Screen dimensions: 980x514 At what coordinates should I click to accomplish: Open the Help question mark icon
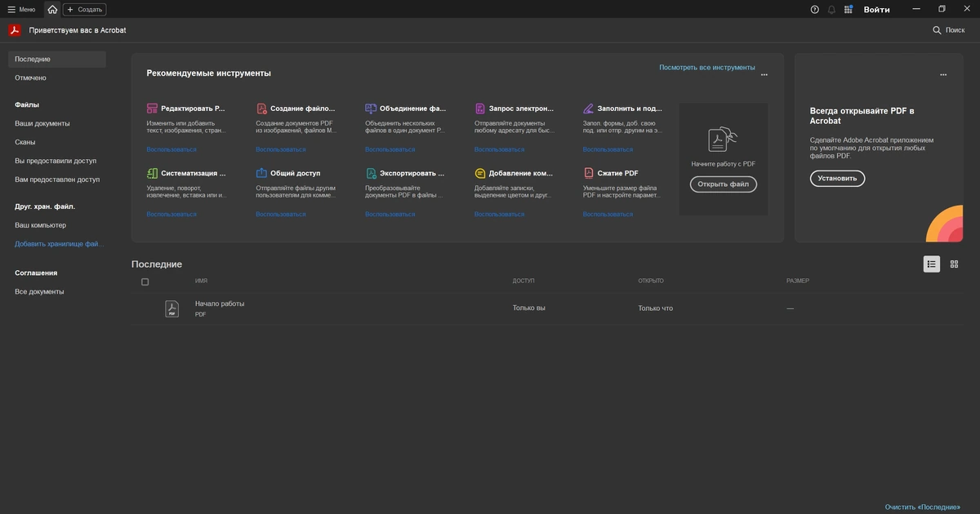(814, 9)
